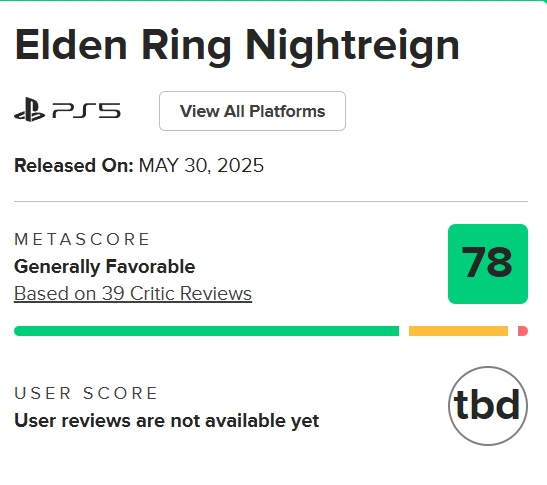This screenshot has width=547, height=485.
Task: Click the Released On label
Action: coord(74,165)
